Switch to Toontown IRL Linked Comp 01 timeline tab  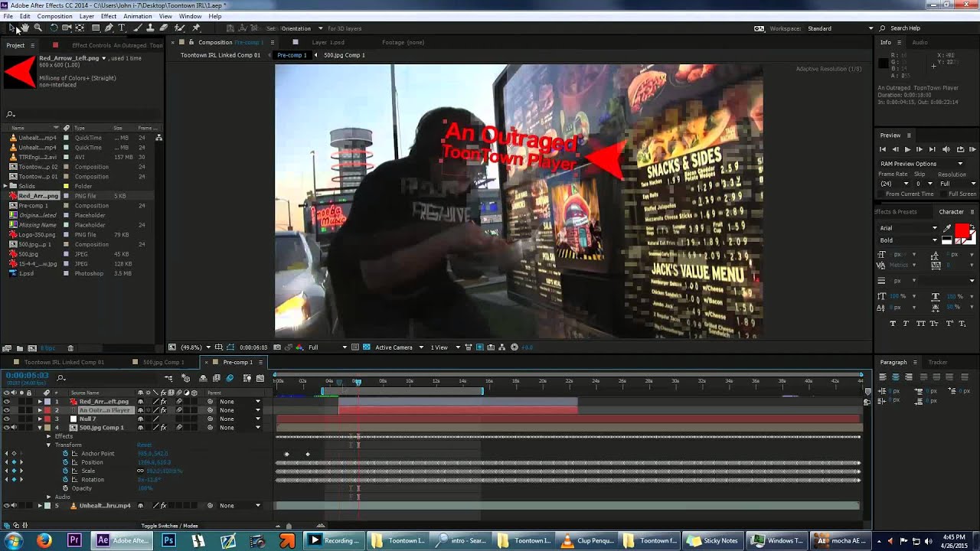(x=64, y=362)
